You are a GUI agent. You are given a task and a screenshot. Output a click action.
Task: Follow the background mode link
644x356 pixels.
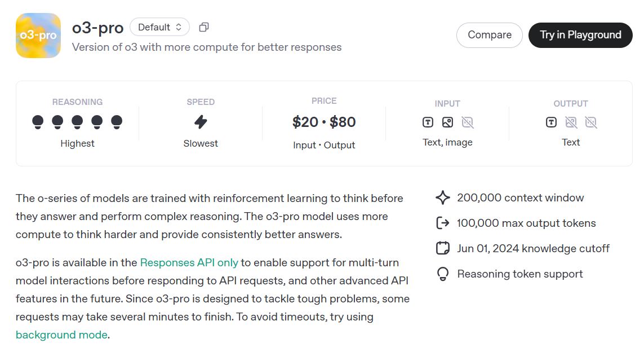(x=61, y=335)
